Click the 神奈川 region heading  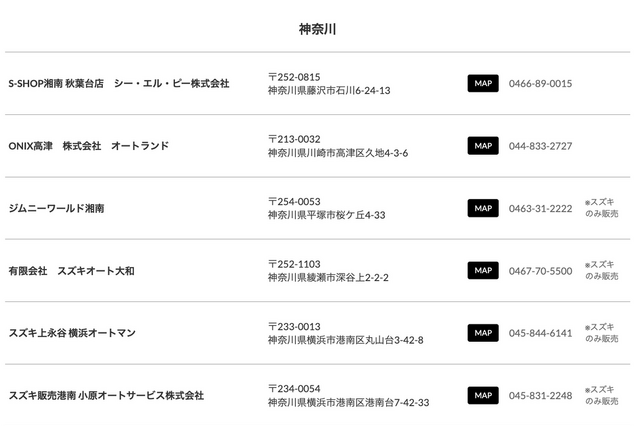[318, 29]
